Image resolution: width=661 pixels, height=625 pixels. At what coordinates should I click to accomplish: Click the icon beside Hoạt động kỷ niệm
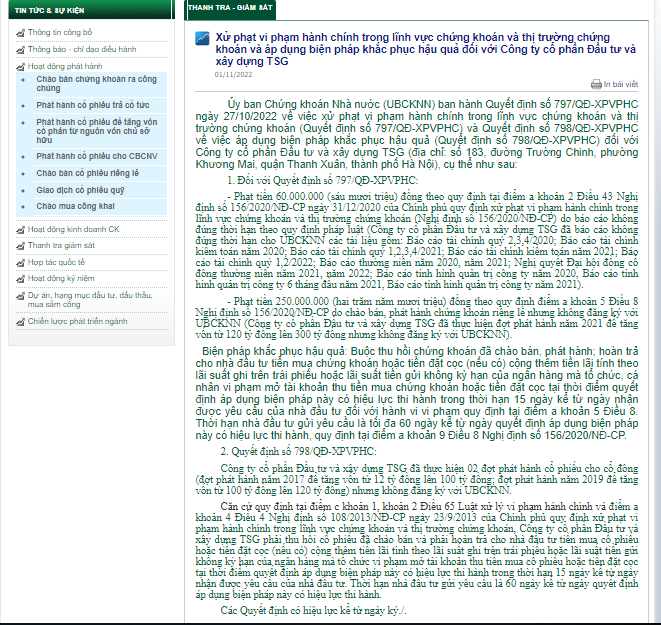[20, 277]
